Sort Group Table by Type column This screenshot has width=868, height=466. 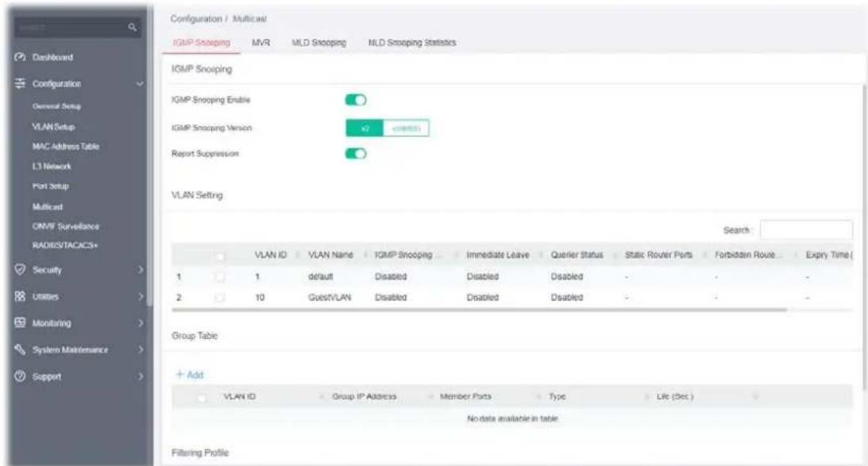tap(557, 397)
